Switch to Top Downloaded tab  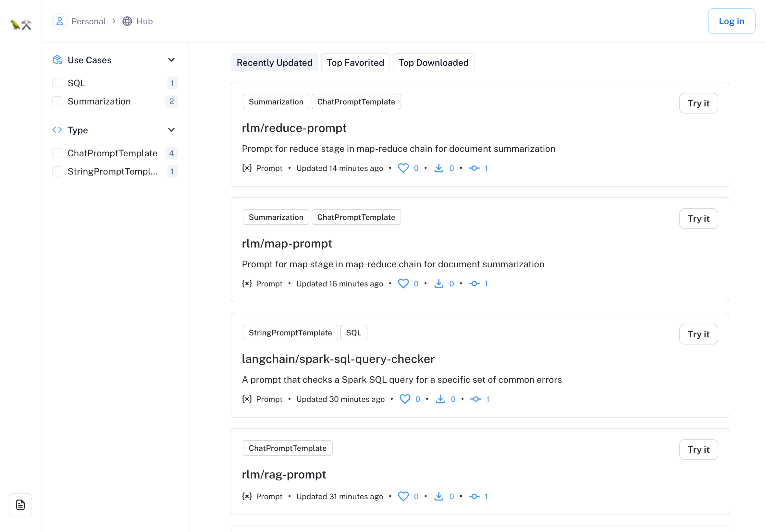click(x=434, y=62)
